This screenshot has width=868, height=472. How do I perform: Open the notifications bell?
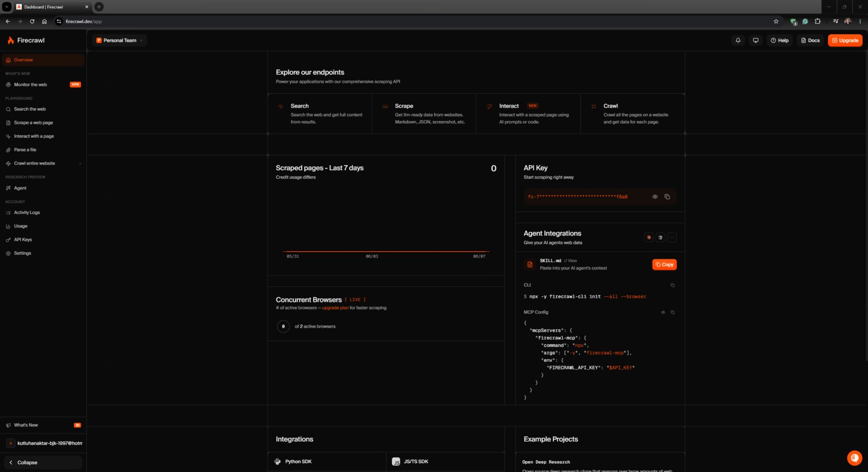pyautogui.click(x=738, y=40)
